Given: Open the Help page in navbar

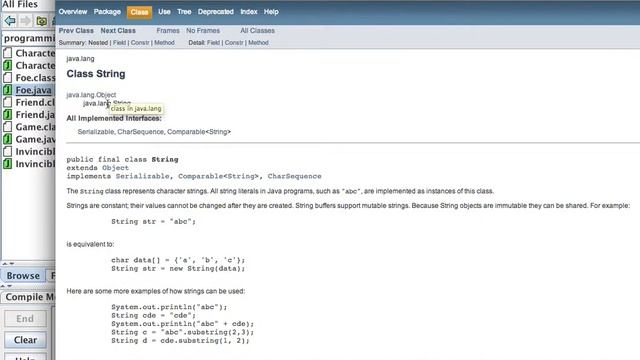Looking at the screenshot, I should click(271, 12).
